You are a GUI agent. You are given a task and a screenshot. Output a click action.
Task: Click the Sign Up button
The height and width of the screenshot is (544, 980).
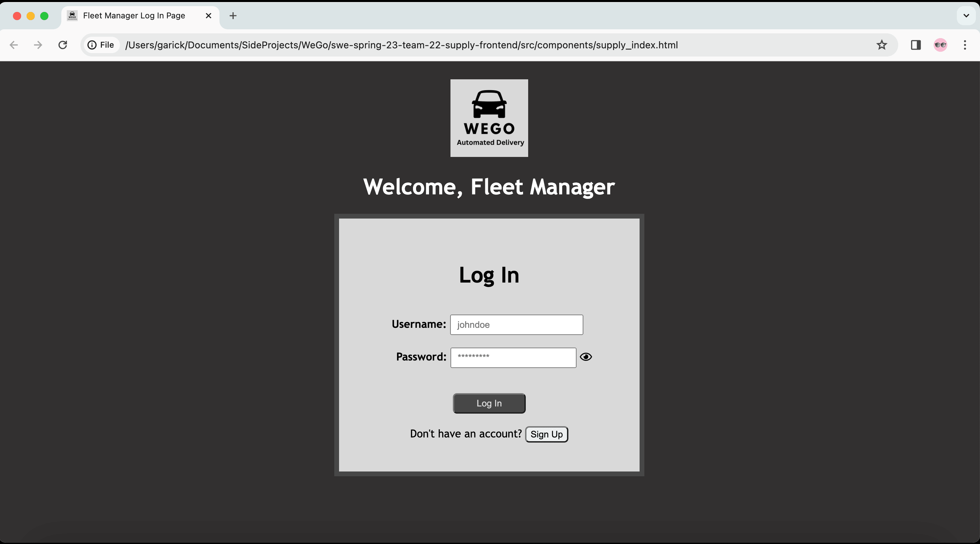point(546,434)
